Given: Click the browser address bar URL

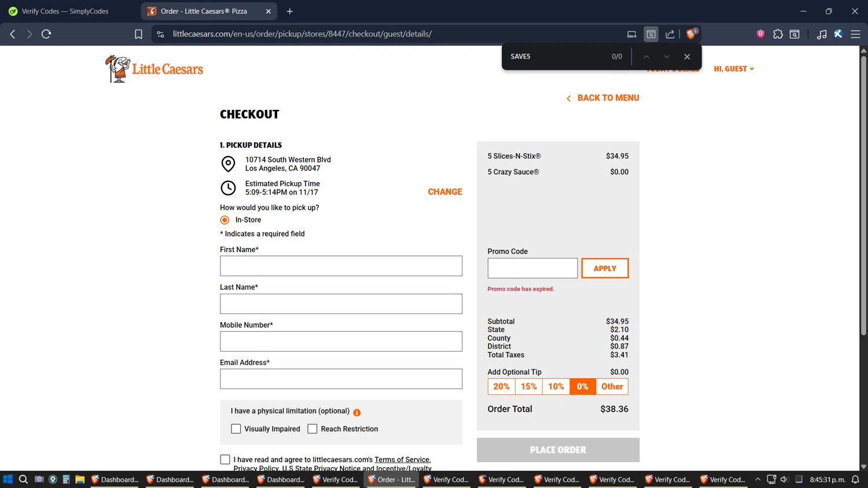Looking at the screenshot, I should pyautogui.click(x=302, y=34).
